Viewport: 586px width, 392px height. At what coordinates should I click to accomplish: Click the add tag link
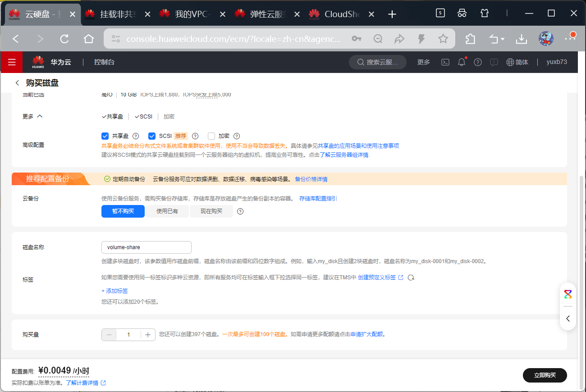pos(115,291)
